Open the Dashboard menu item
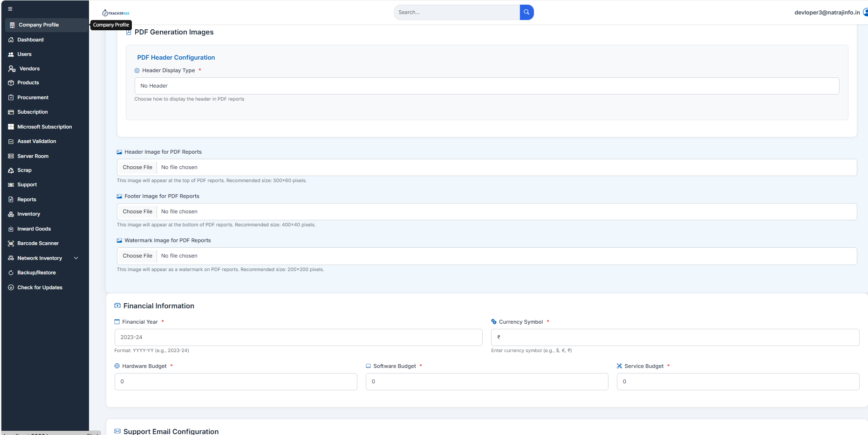Viewport: 868px width, 435px height. click(x=30, y=40)
